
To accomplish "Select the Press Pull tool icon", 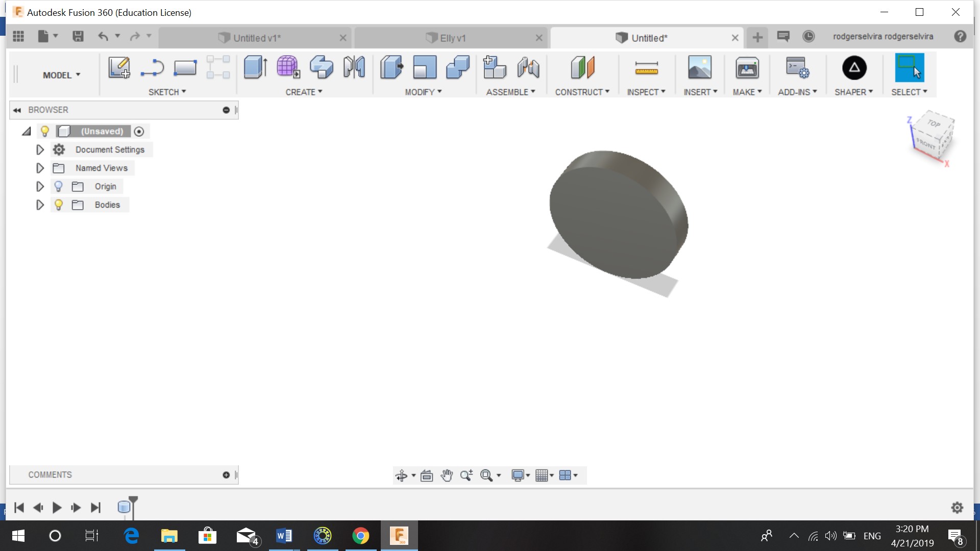I will [391, 67].
